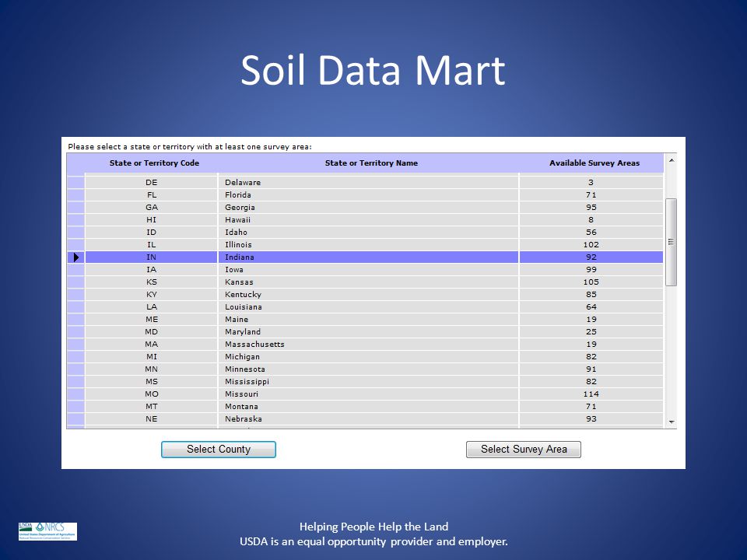Click the DE state code cell
Viewport: 747px width, 560px height.
[x=152, y=182]
